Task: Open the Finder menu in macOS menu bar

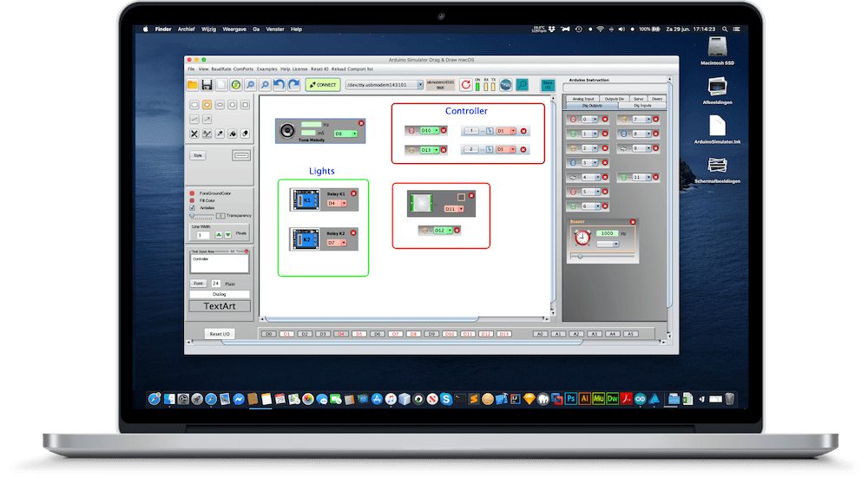Action: (x=163, y=29)
